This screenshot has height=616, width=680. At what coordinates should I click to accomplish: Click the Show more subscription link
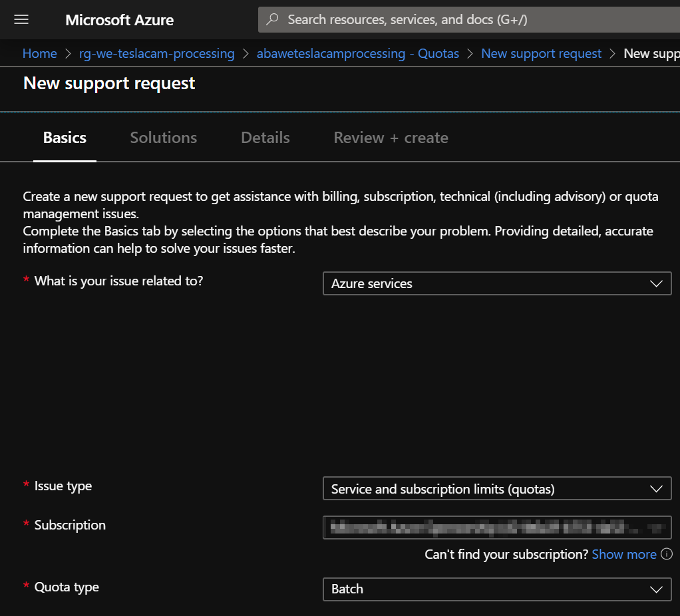point(623,554)
